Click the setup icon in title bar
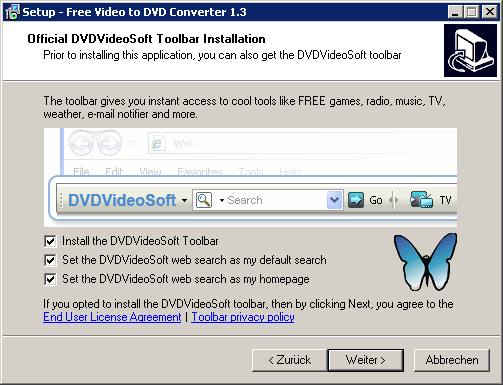 click(x=12, y=12)
